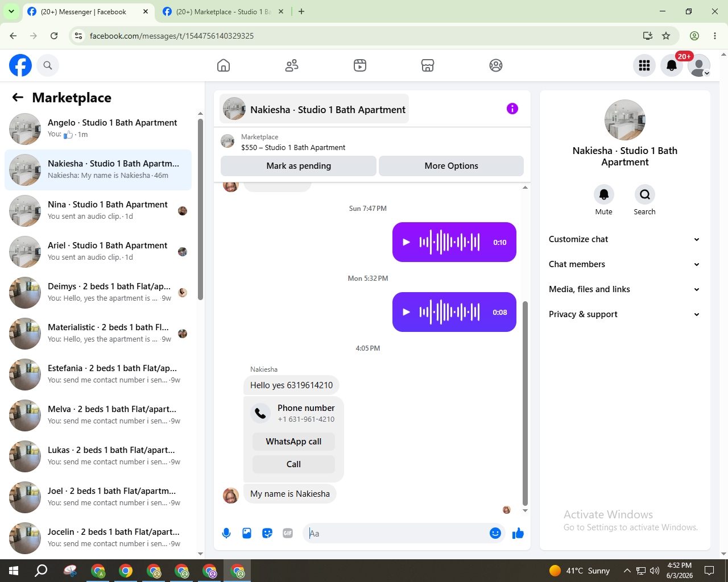Image resolution: width=728 pixels, height=582 pixels.
Task: Open the taskbar volume icon
Action: coord(655,571)
